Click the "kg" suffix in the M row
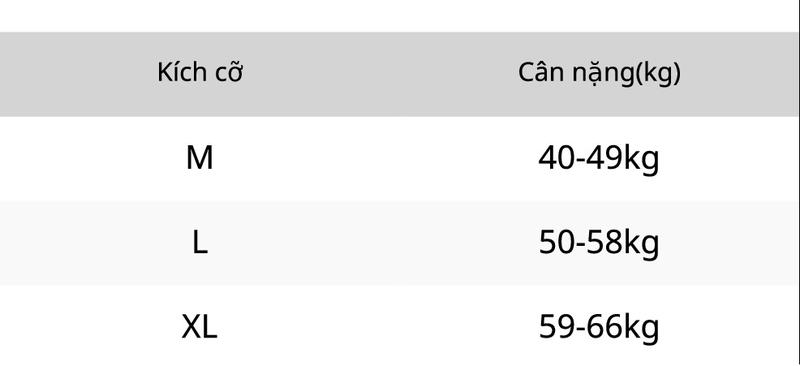 point(642,160)
